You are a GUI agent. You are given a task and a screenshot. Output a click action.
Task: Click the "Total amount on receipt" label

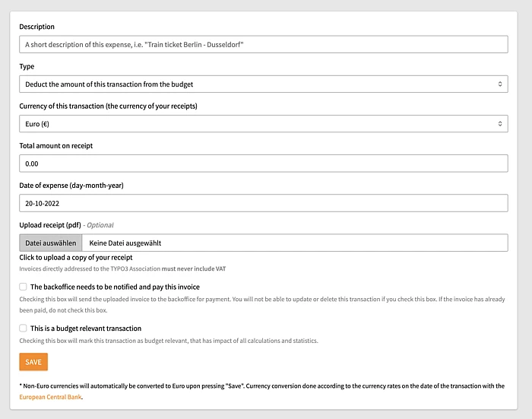point(55,145)
